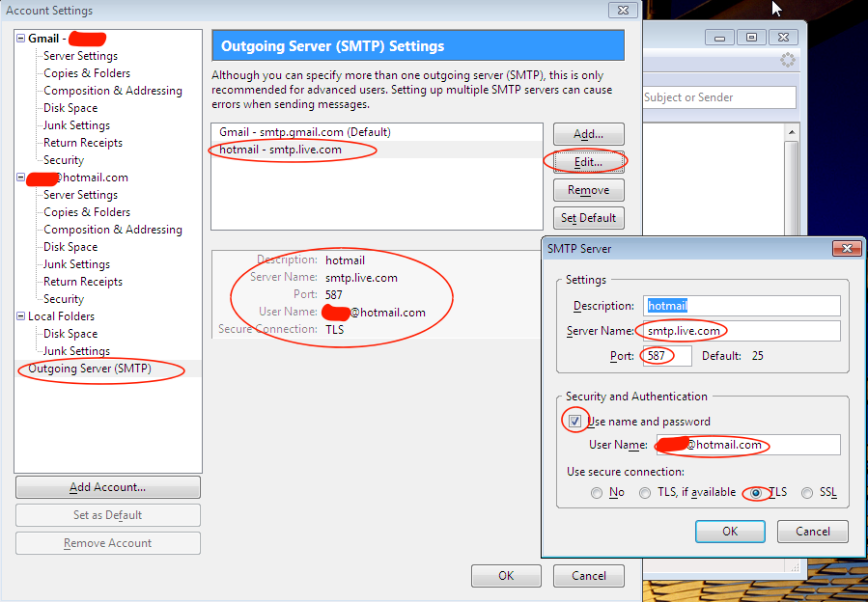Maximize the background mail window
868x602 pixels.
pyautogui.click(x=751, y=38)
